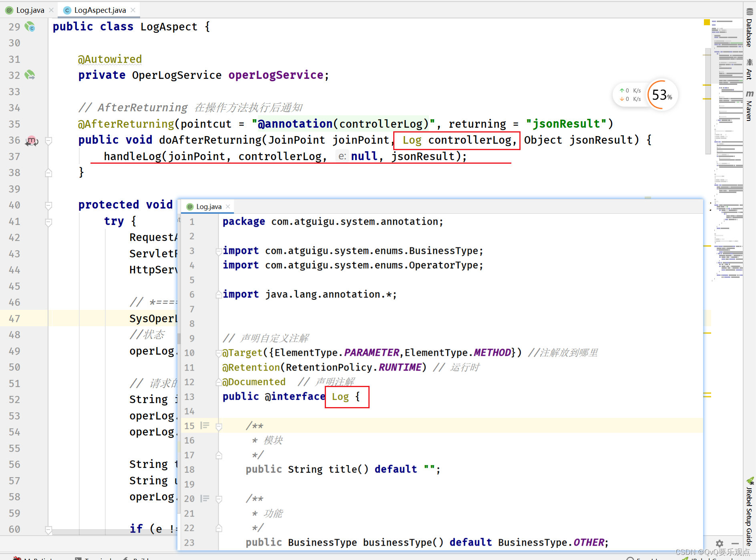Click import of BusinessType in popup
The width and height of the screenshot is (756, 560).
353,251
